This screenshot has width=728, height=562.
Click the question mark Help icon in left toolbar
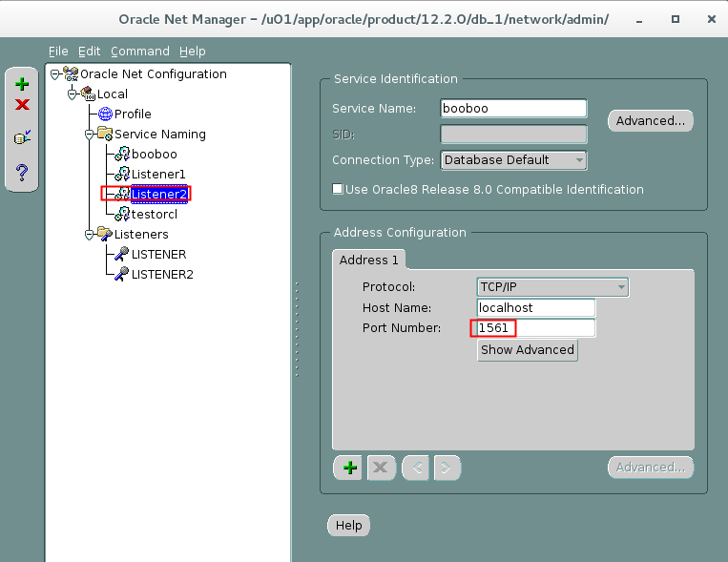point(22,172)
